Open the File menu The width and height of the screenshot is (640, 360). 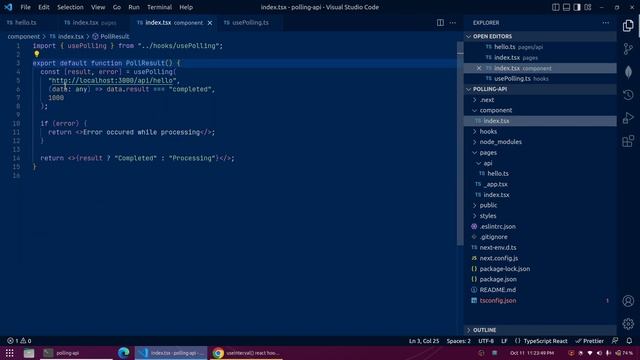25,7
